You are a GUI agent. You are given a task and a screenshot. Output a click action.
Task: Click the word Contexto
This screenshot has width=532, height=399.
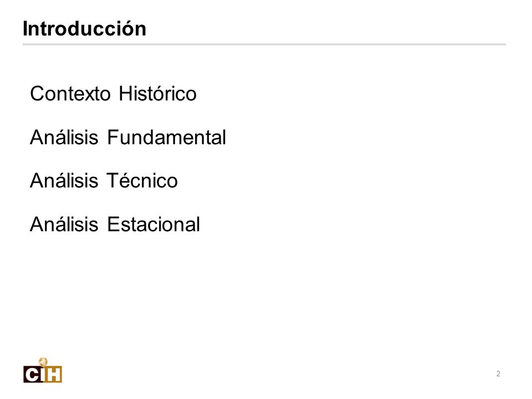tap(70, 94)
